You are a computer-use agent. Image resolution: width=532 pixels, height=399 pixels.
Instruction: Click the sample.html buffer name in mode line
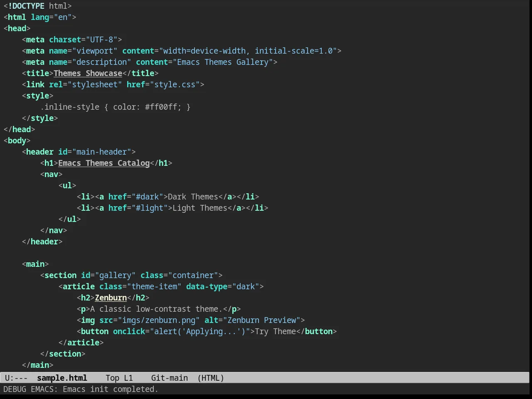[62, 378]
